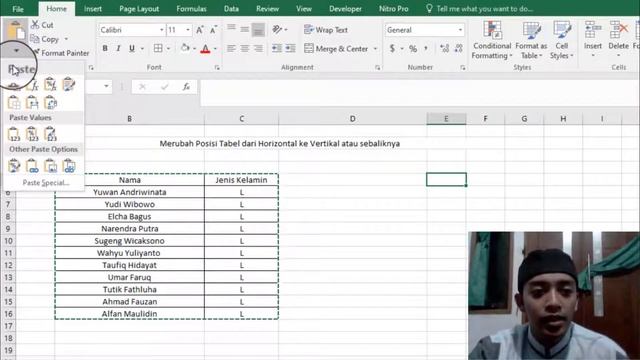Viewport: 640px width, 360px height.
Task: Click Decrease Indent icon
Action: (x=277, y=49)
